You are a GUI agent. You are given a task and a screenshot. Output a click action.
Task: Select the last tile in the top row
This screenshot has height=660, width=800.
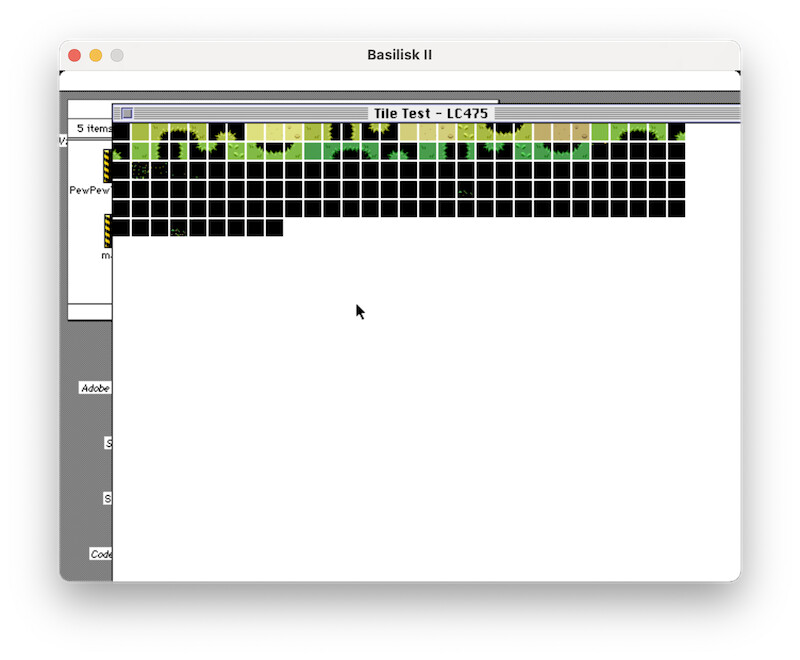[676, 132]
